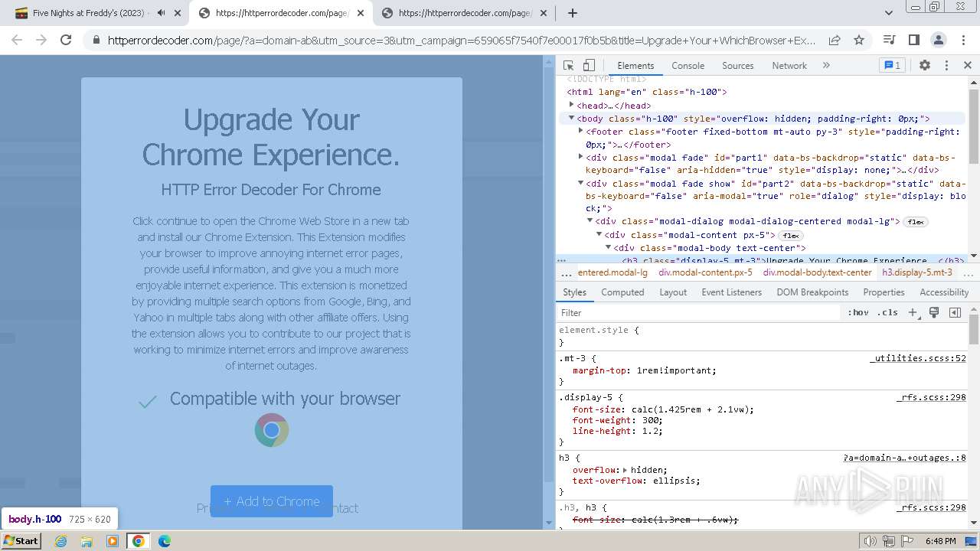Viewport: 980px width, 551px height.
Task: Click the flex badge on the modal-dialog node
Action: [915, 222]
